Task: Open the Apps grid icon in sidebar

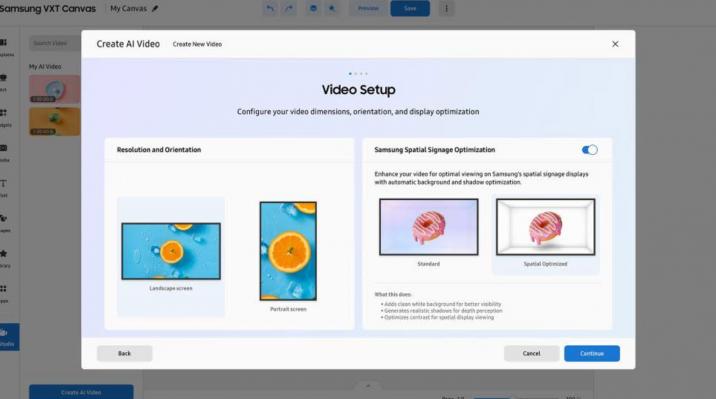Action: 4,293
